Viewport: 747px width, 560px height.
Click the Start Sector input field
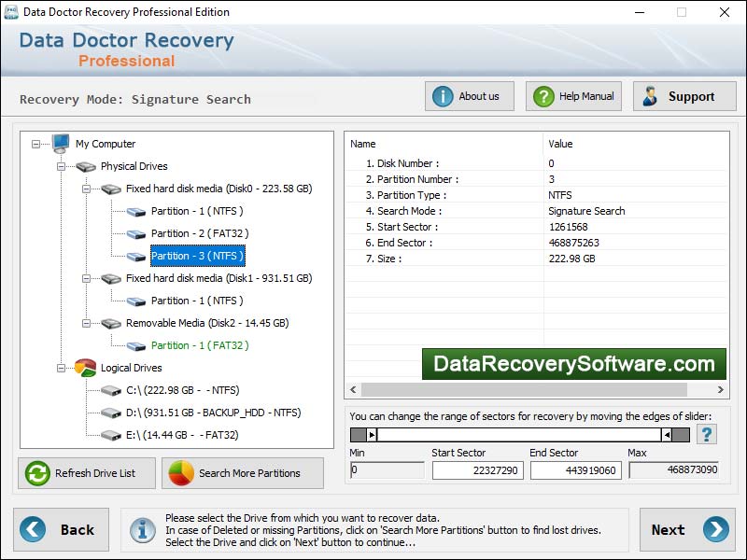477,470
